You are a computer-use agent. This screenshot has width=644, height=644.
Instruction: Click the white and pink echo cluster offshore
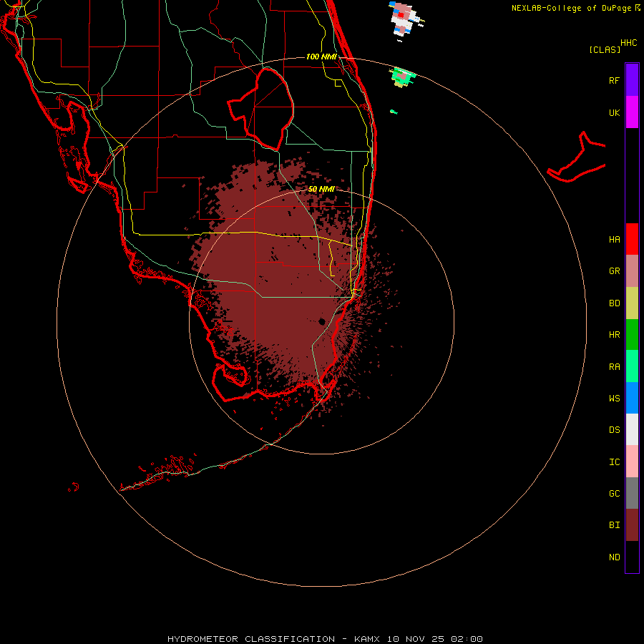[404, 20]
